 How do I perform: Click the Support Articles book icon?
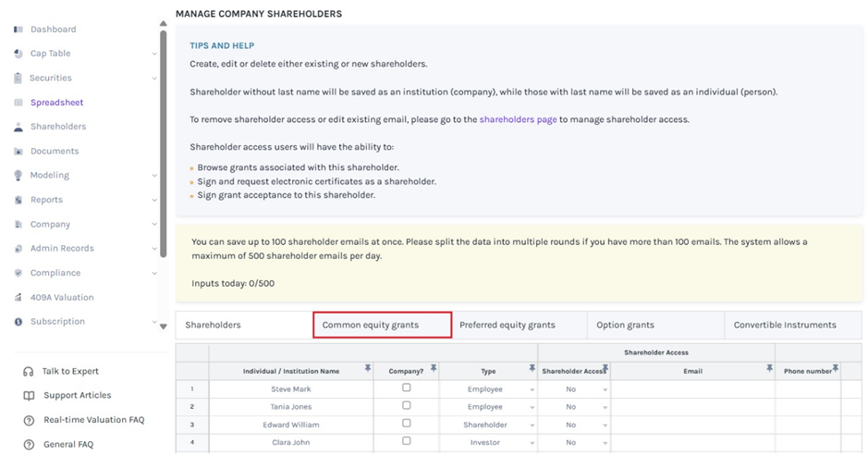point(29,396)
